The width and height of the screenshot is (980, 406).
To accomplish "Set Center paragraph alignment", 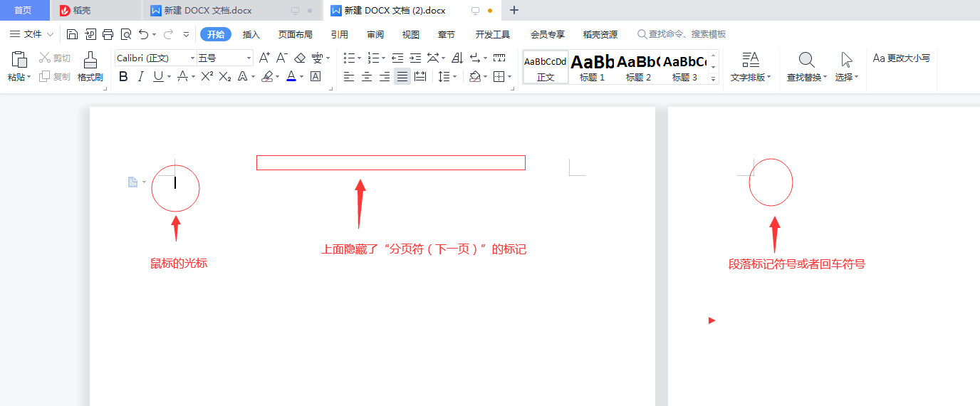I will [x=367, y=76].
